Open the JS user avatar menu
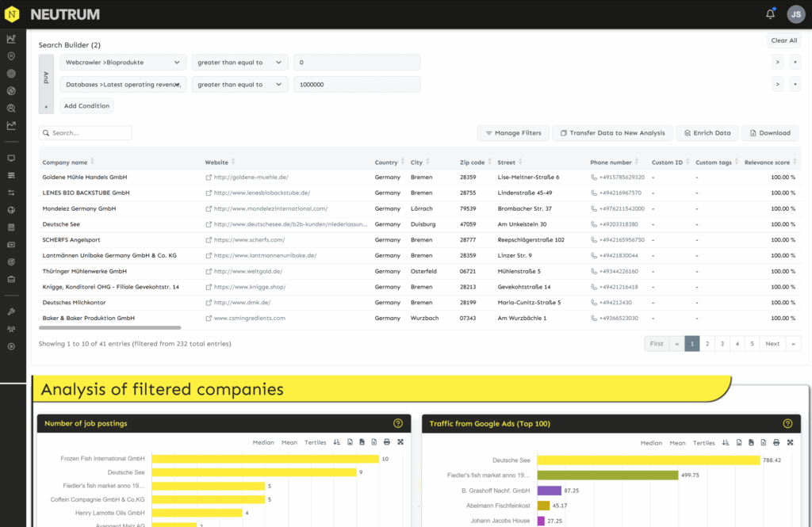Screen dimensions: 812x527 click(796, 14)
